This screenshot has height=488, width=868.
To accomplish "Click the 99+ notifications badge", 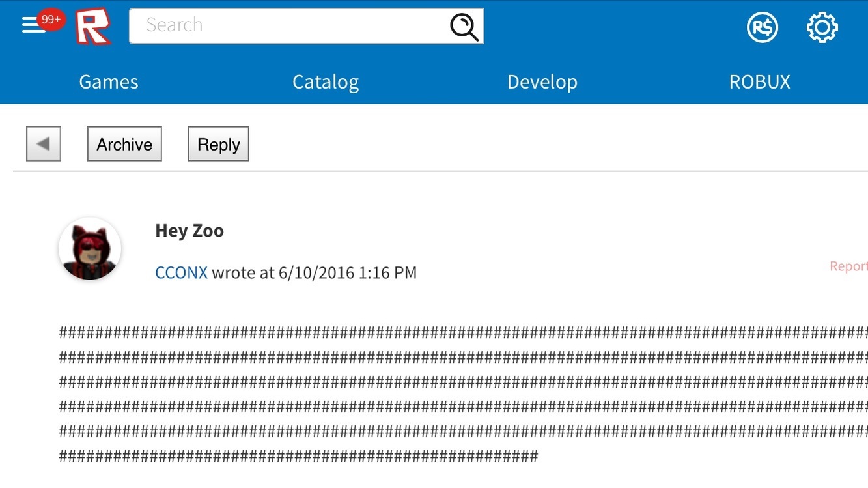I will pyautogui.click(x=51, y=20).
